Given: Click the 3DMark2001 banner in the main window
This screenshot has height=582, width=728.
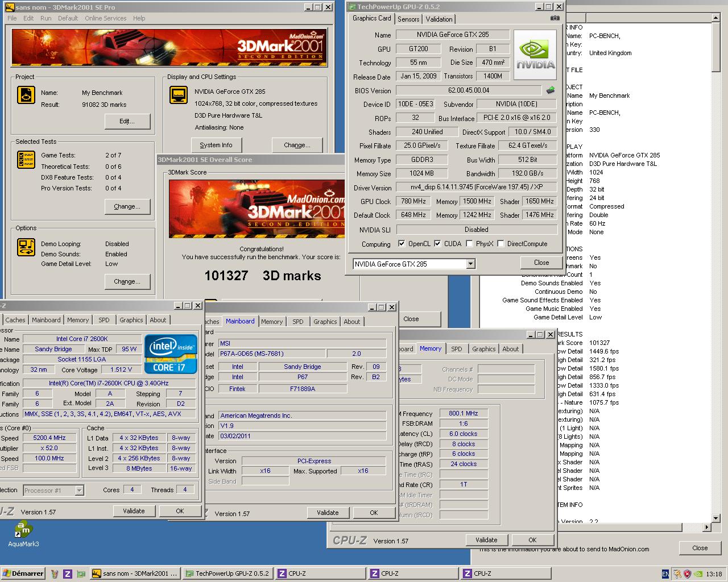Looking at the screenshot, I should 169,47.
